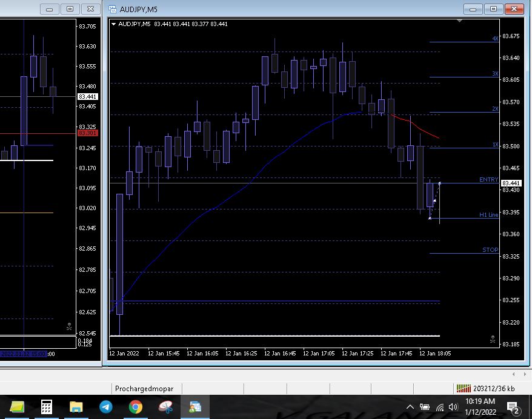Expand the AUDJPY,M5 chart title triangle
Image resolution: width=532 pixels, height=419 pixels.
pos(114,24)
